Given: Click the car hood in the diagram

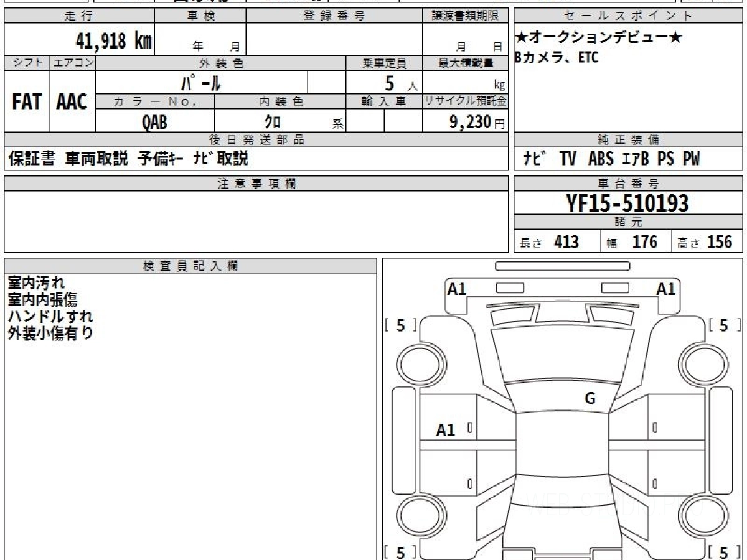Looking at the screenshot, I should 562,355.
